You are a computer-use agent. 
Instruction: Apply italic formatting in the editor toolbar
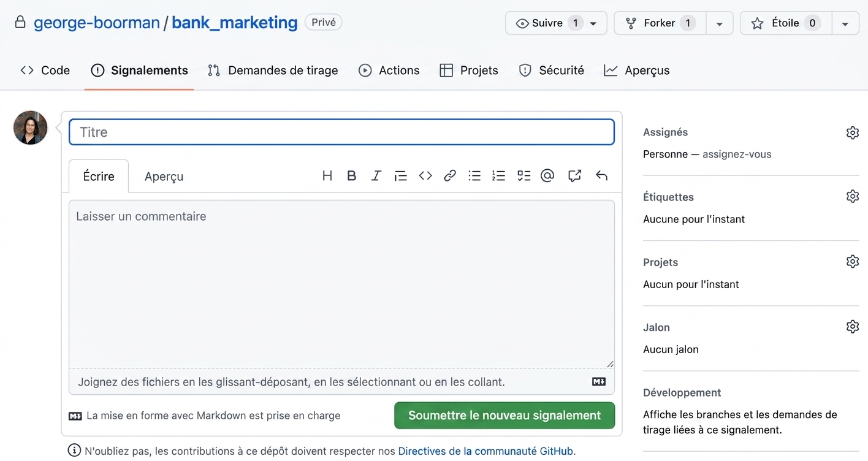click(x=376, y=176)
